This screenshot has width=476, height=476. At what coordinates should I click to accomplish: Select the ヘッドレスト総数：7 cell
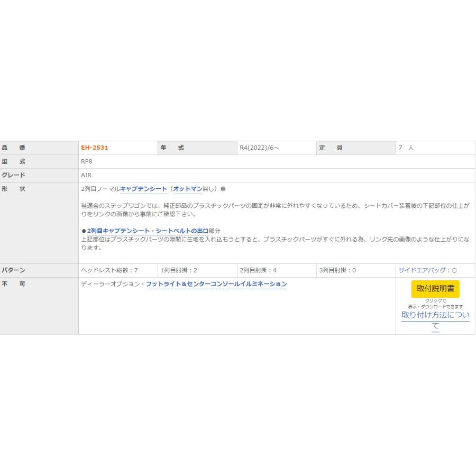(x=109, y=270)
